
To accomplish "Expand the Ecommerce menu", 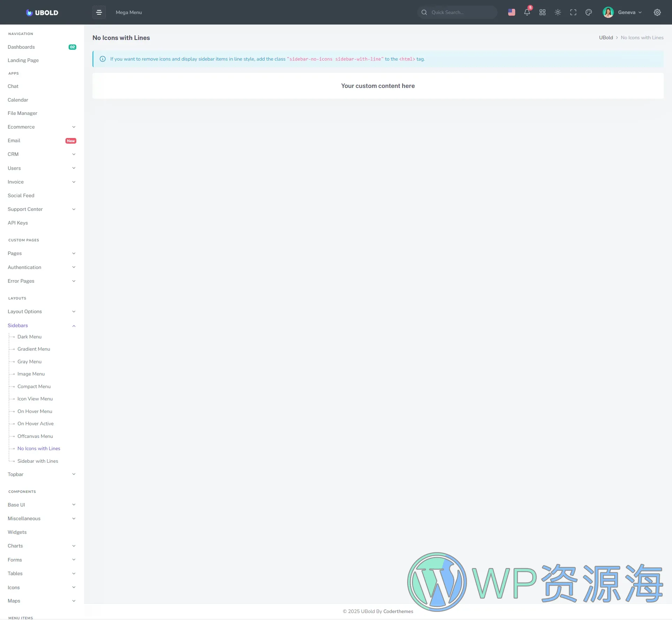I will pyautogui.click(x=41, y=127).
